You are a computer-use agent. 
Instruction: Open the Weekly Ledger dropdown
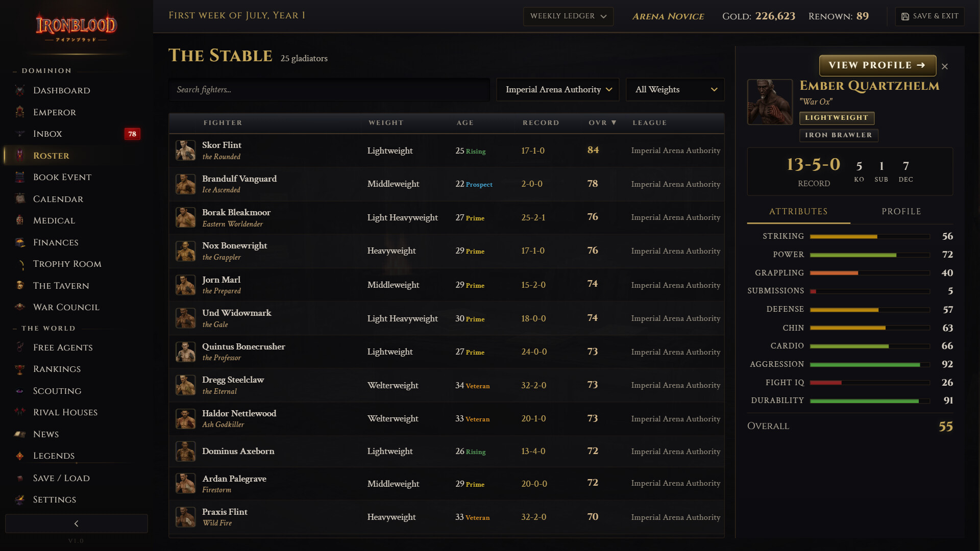coord(568,16)
